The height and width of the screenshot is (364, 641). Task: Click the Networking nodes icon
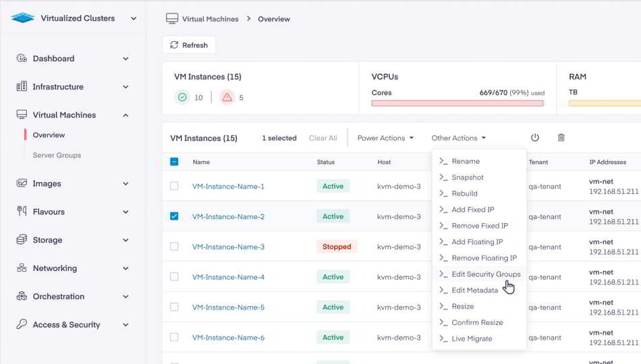pyautogui.click(x=22, y=268)
